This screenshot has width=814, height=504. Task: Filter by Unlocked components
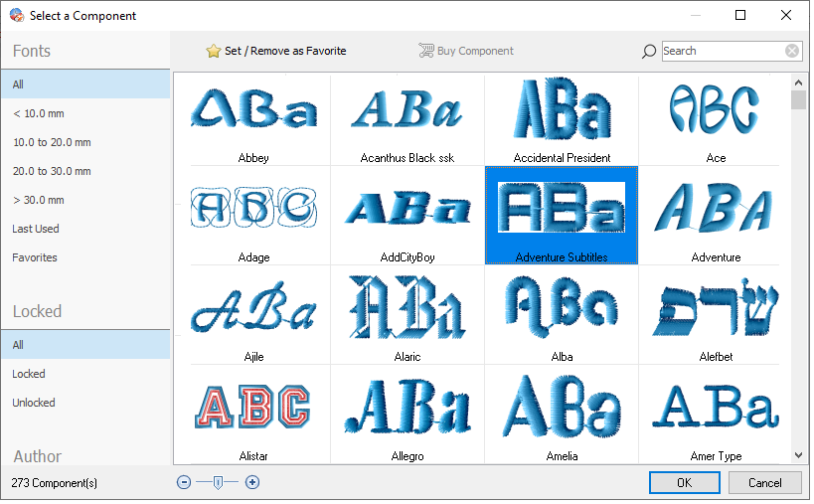coord(34,403)
